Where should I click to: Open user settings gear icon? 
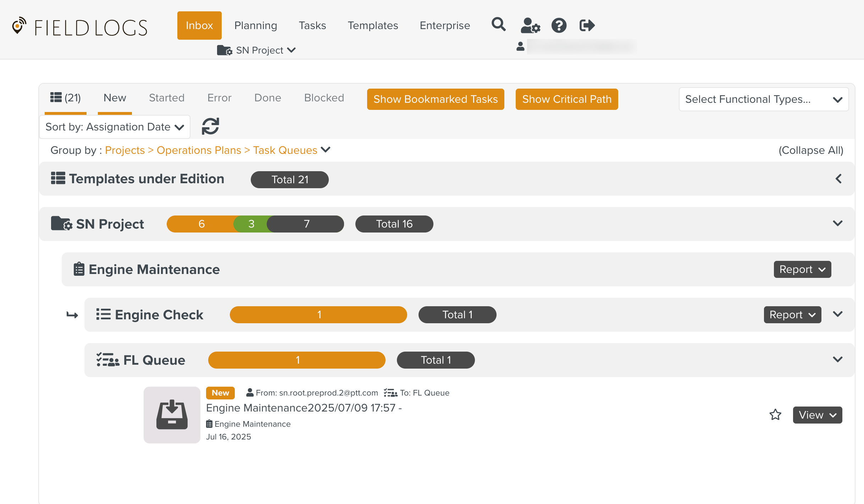pyautogui.click(x=530, y=26)
